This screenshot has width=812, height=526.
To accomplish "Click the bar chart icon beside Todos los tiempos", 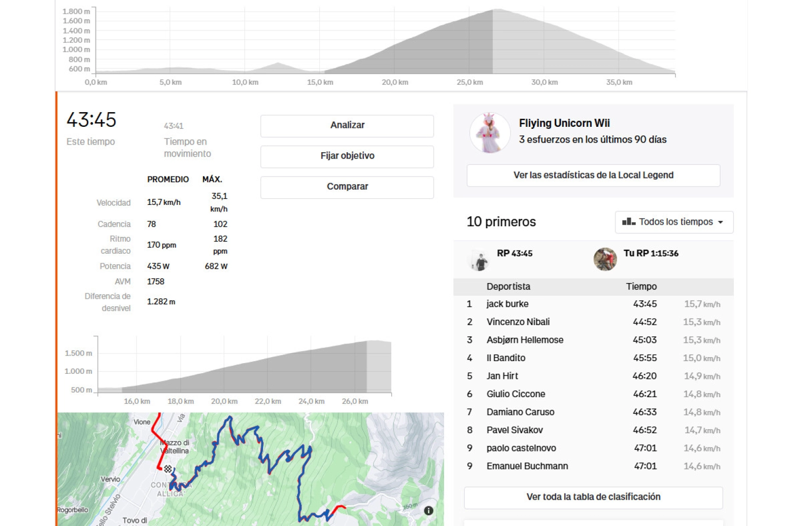I will [x=628, y=222].
